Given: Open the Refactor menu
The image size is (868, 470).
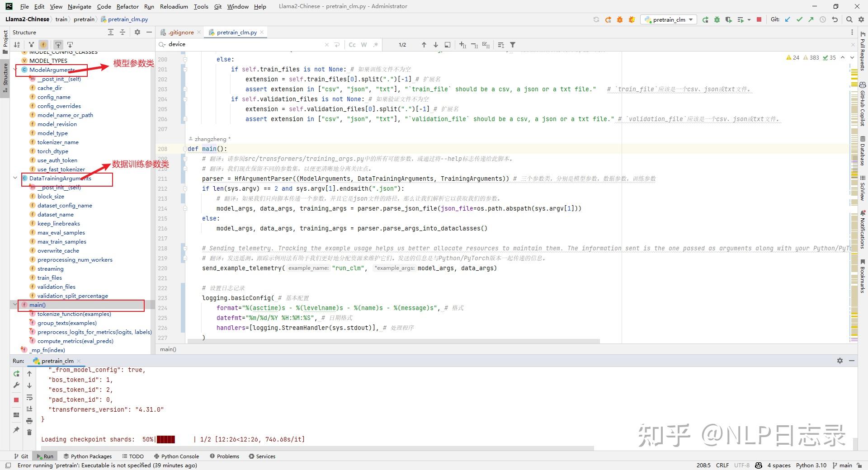Looking at the screenshot, I should (127, 6).
